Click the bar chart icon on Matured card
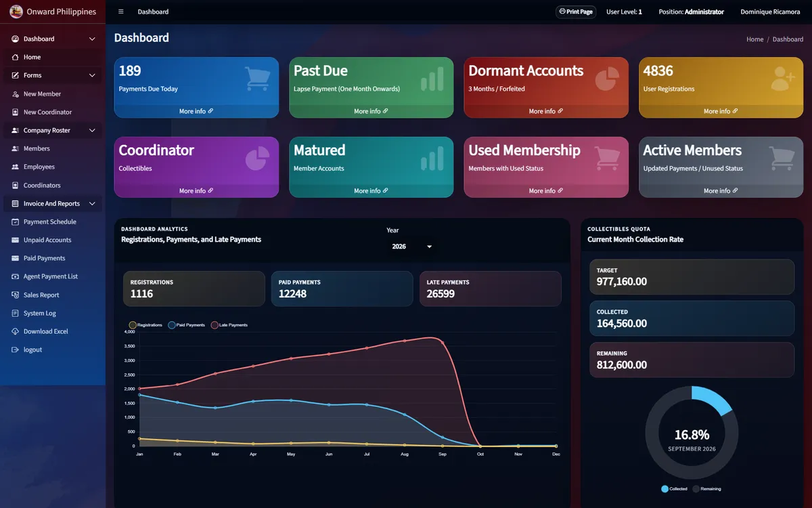812x508 pixels. [432, 158]
